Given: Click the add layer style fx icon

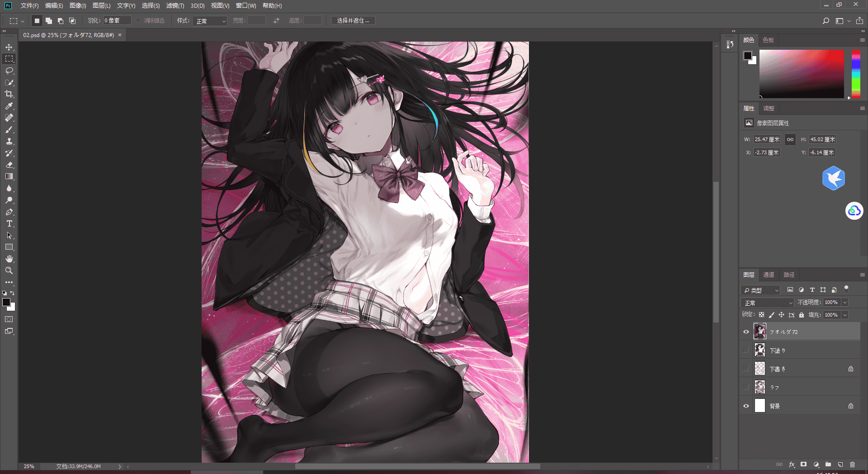Looking at the screenshot, I should click(x=792, y=464).
